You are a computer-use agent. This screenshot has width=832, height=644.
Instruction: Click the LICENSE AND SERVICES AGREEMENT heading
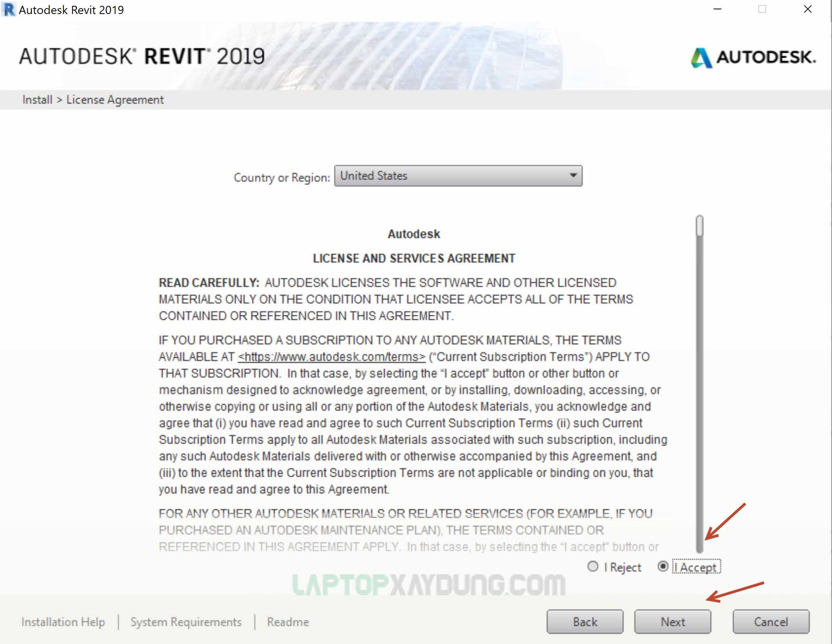point(413,258)
